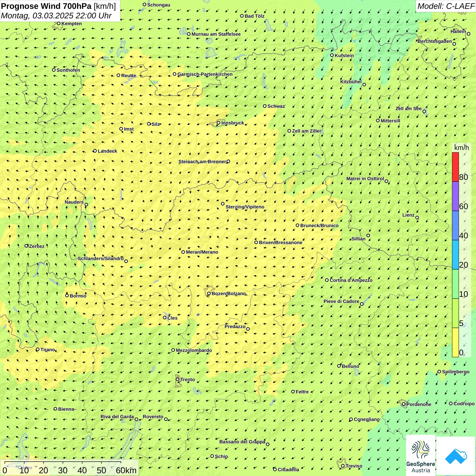Click the Sterzing/Vipiteno location circle

pyautogui.click(x=223, y=204)
